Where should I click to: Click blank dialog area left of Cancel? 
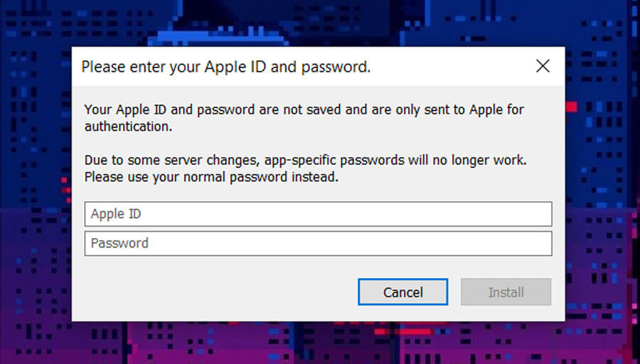(x=213, y=292)
